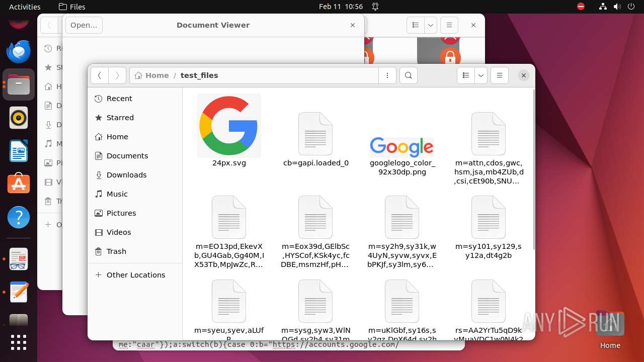Open the notifications bell in the top bar
The image size is (644, 362).
pyautogui.click(x=375, y=7)
